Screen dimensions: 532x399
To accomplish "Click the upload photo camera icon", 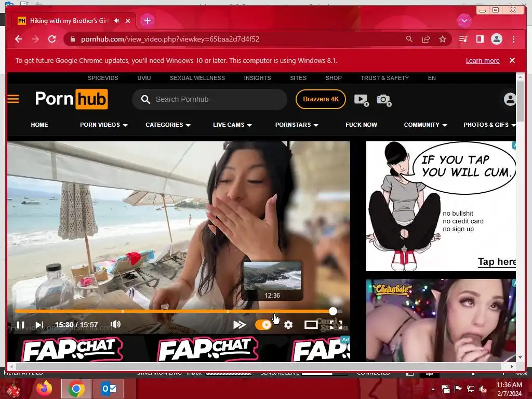I will point(384,100).
